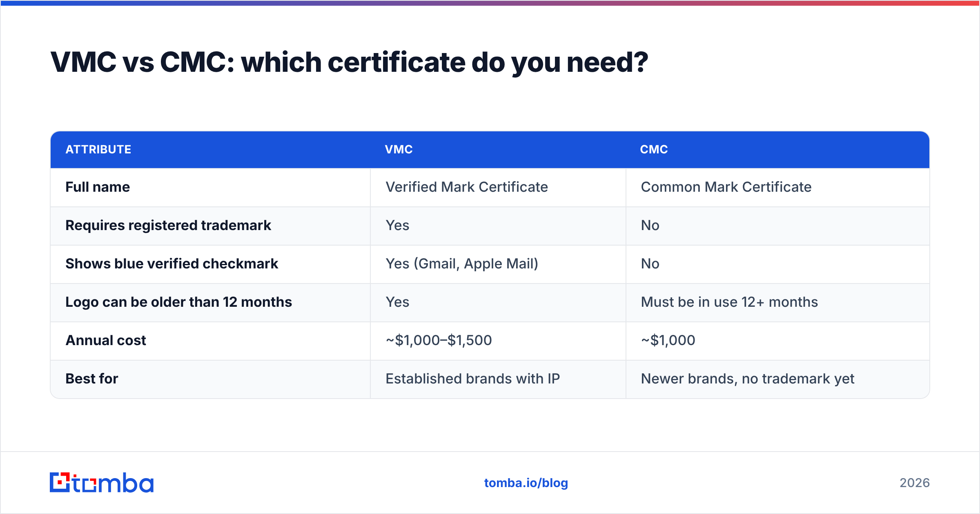The width and height of the screenshot is (980, 514).
Task: Click the 'Annual cost' row label
Action: pos(106,340)
